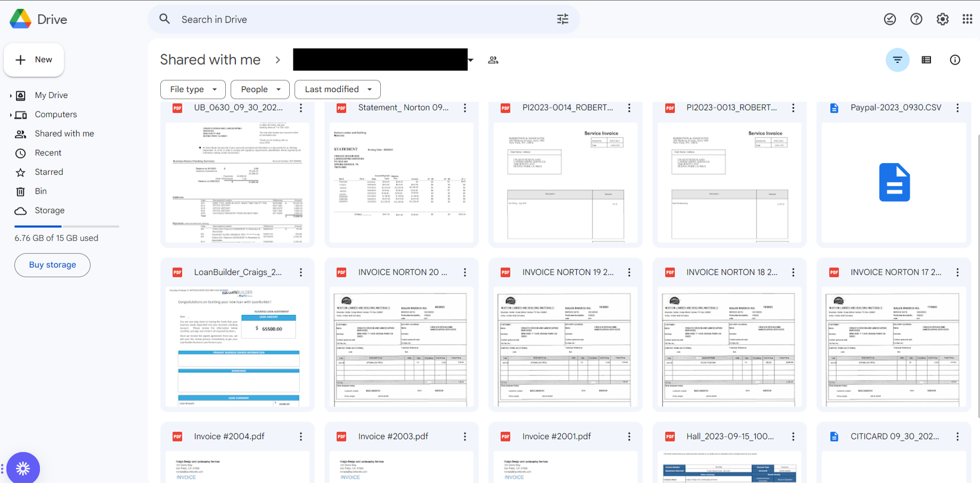Open UB_0630_09_30 PDF thumbnail

pyautogui.click(x=238, y=182)
